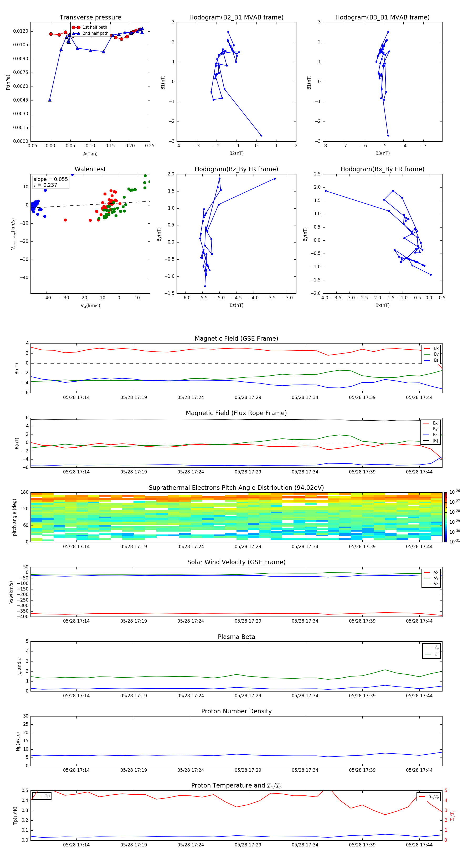The image size is (473, 868).
Task: Click the Bz' entry in flux rope legend
Action: click(x=431, y=435)
